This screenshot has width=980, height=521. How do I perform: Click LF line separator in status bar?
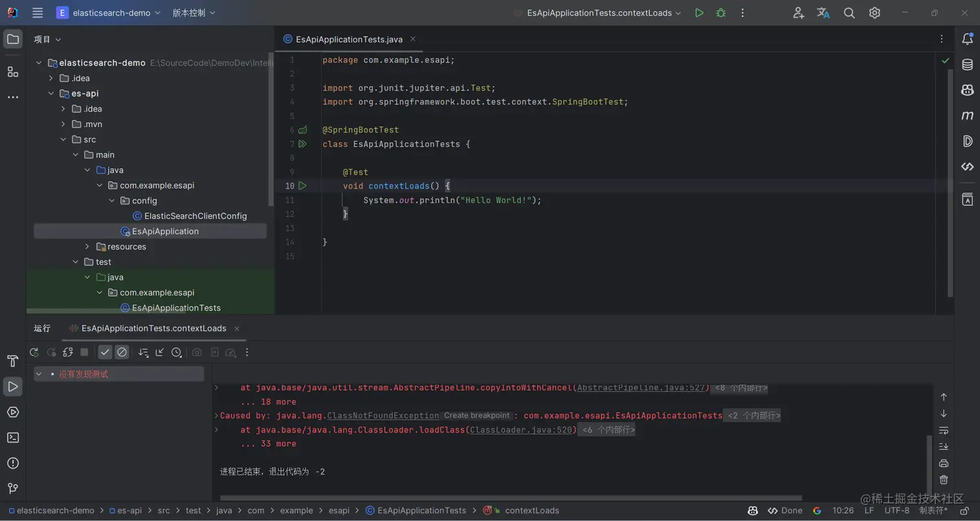click(869, 511)
